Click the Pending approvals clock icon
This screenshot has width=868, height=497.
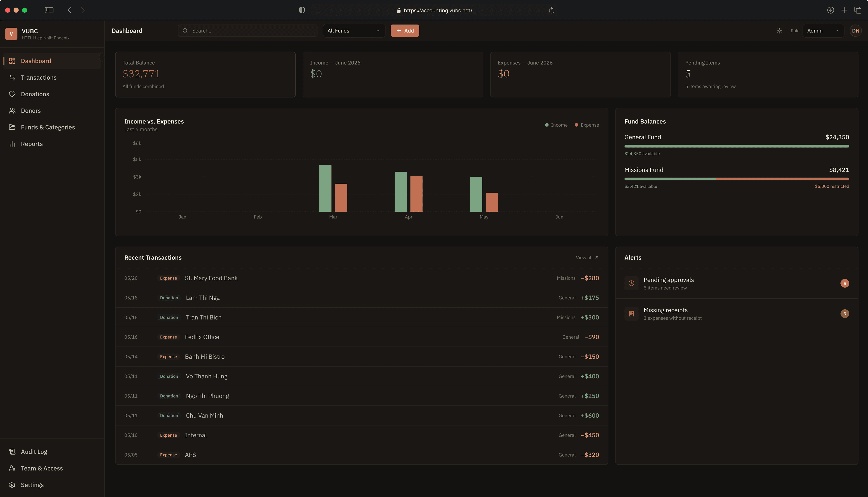(631, 283)
